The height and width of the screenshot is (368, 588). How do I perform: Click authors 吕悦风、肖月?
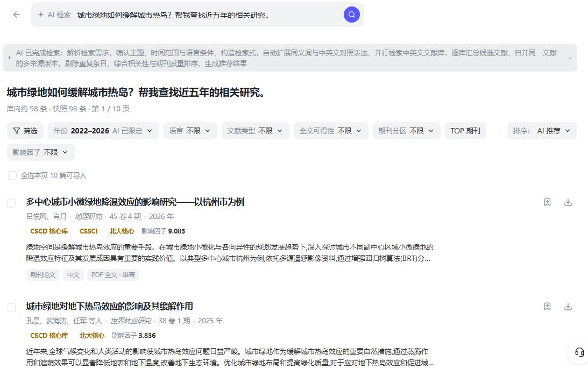click(x=46, y=216)
